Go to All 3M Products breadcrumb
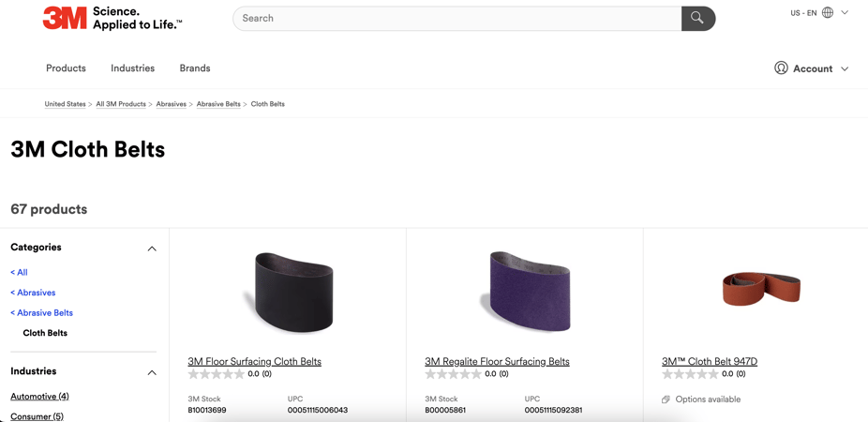Viewport: 868px width, 422px height. (x=121, y=104)
